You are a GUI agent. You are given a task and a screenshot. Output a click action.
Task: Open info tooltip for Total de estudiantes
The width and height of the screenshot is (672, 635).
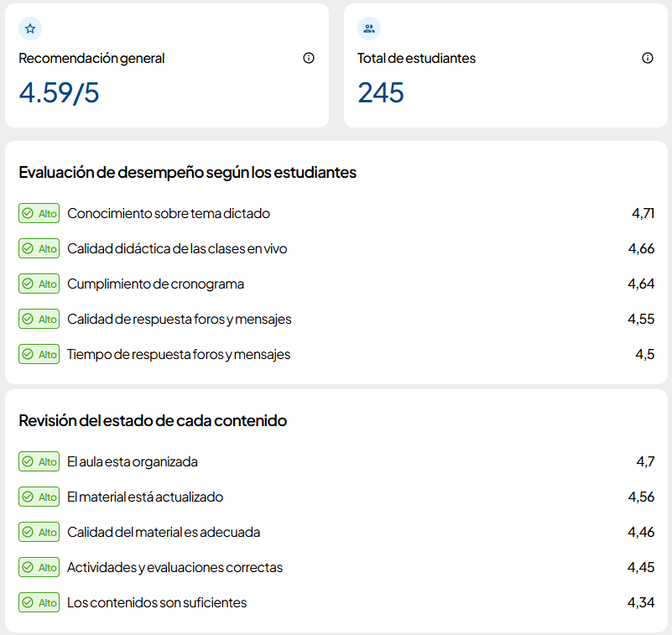tap(648, 58)
